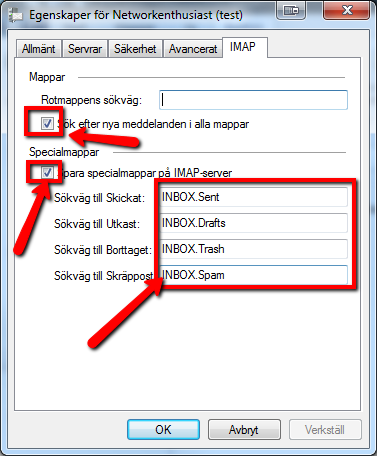Click the Mappar section label
Viewport: 377px width, 456px height.
pyautogui.click(x=47, y=77)
